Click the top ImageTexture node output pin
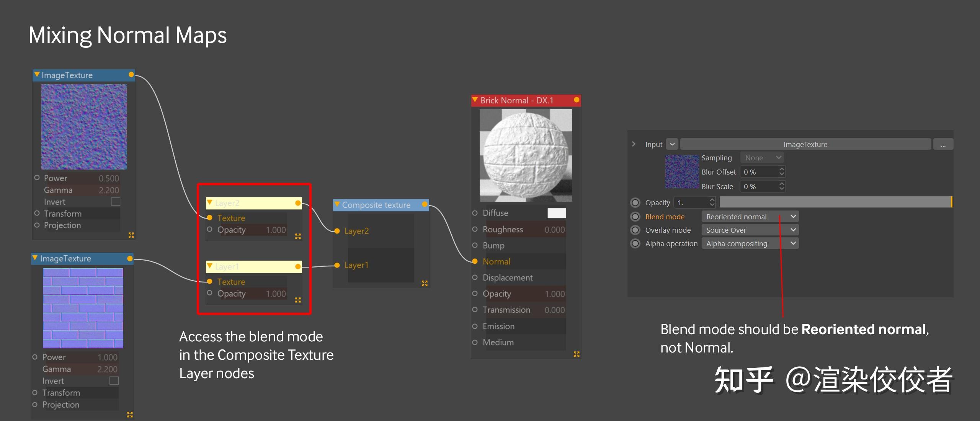980x421 pixels. (x=131, y=75)
